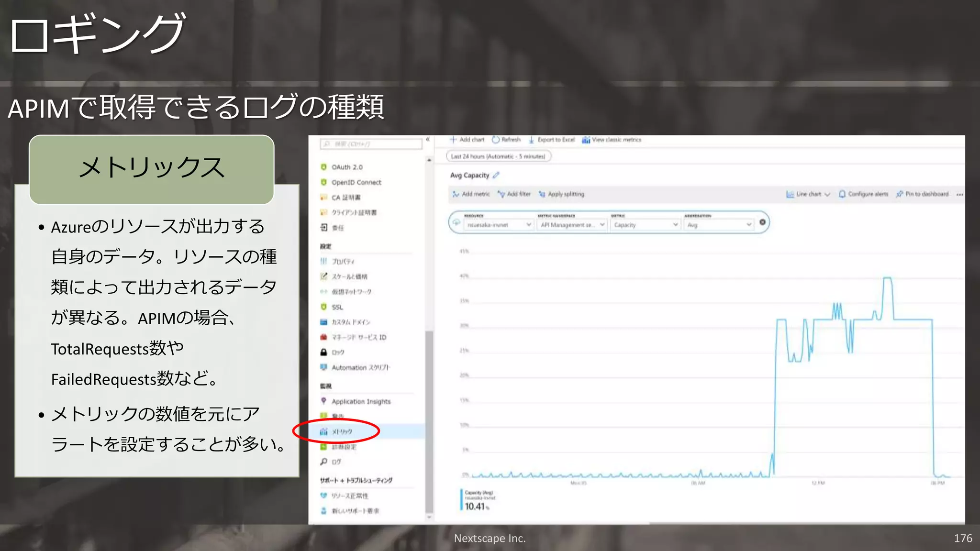Click the 設定 section header
The image size is (980, 551).
[326, 246]
